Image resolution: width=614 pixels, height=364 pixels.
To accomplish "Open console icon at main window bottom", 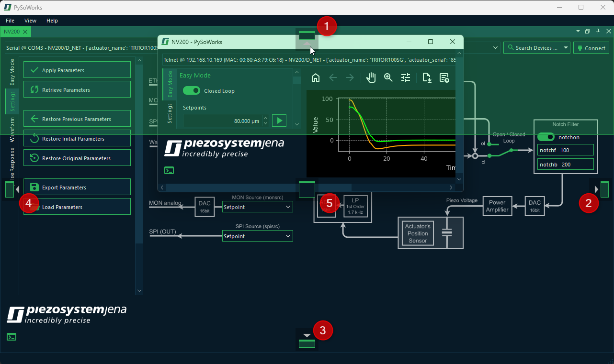I will click(11, 337).
